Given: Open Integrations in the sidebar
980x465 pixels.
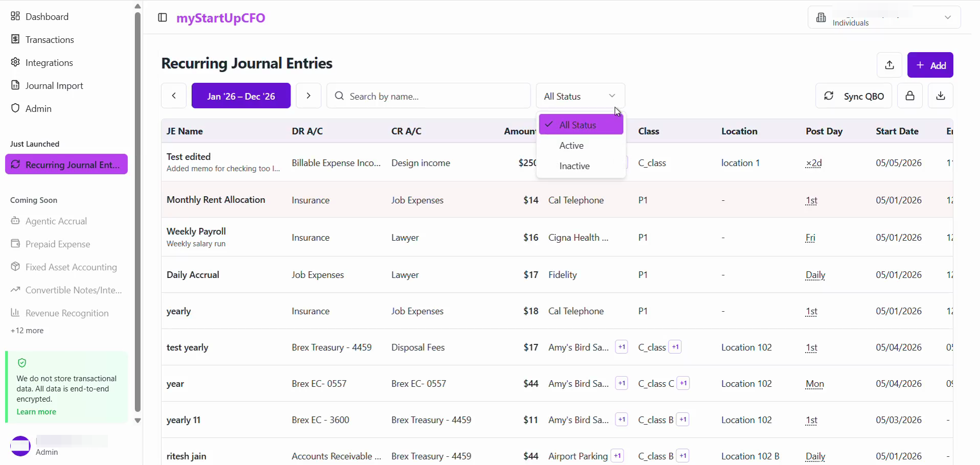Looking at the screenshot, I should pyautogui.click(x=49, y=63).
